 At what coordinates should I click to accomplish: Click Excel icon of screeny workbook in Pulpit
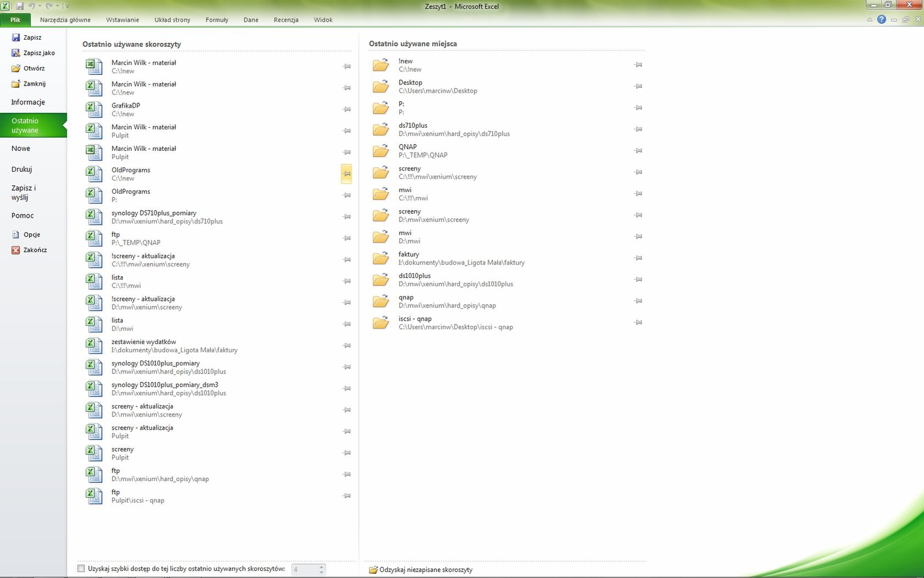click(x=94, y=453)
